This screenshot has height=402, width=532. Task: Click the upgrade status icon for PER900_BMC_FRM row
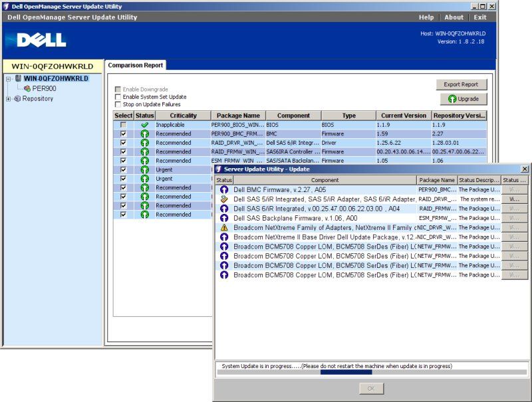[145, 134]
